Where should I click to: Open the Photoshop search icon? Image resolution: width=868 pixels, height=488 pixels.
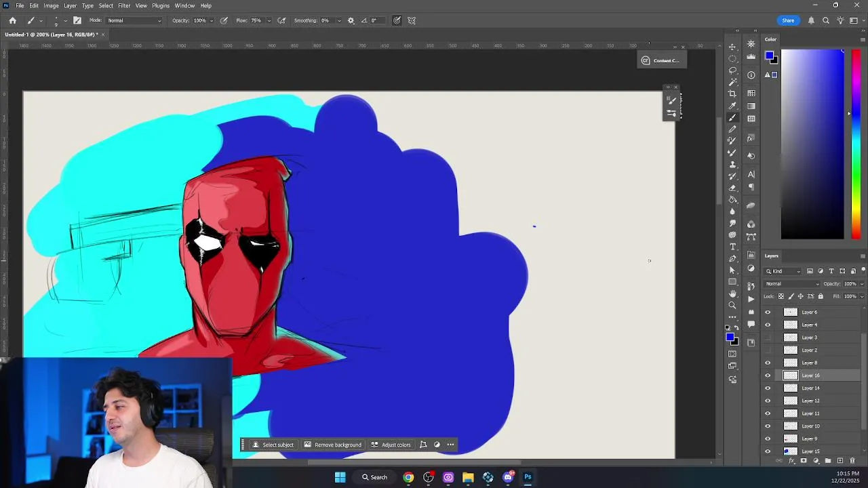[826, 20]
